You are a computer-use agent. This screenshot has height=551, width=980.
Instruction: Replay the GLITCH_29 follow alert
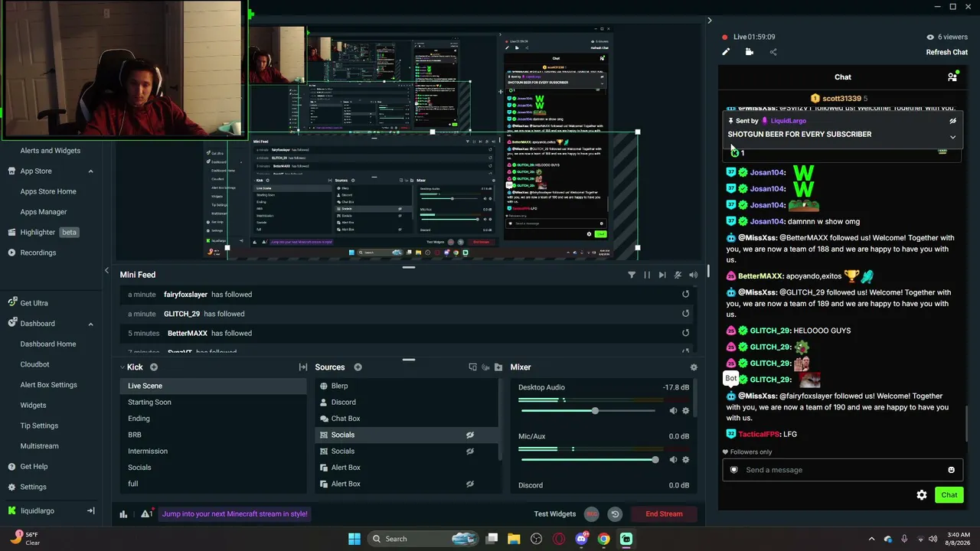tap(685, 314)
